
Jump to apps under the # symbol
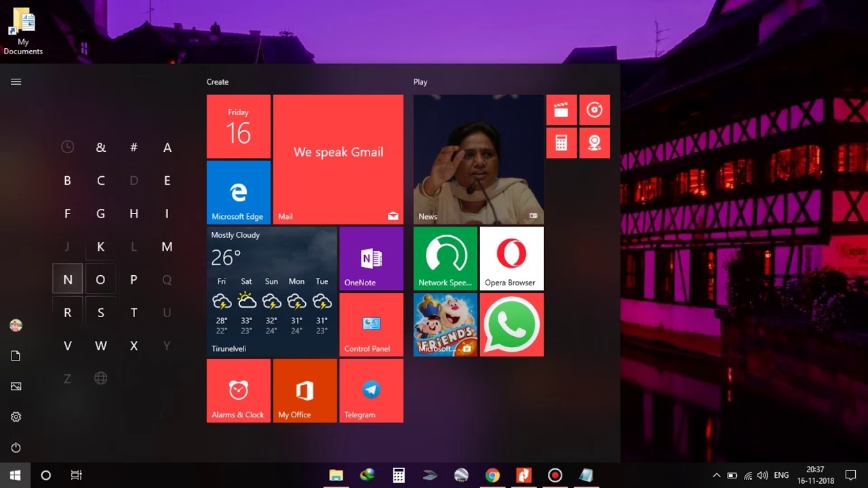point(134,147)
